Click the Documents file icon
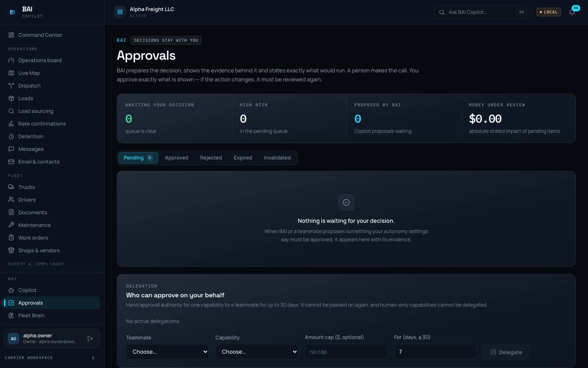 tap(11, 213)
